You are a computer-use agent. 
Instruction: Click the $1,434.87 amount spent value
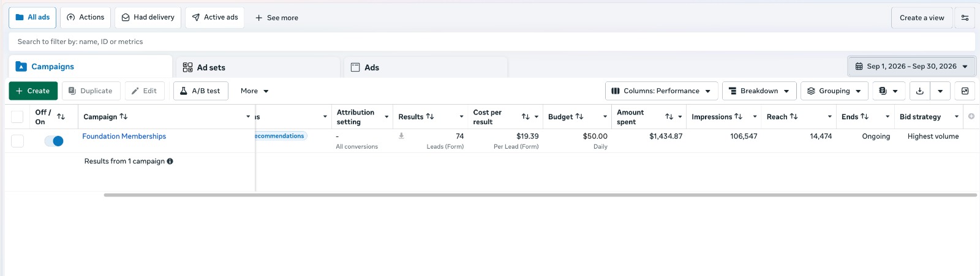(666, 136)
